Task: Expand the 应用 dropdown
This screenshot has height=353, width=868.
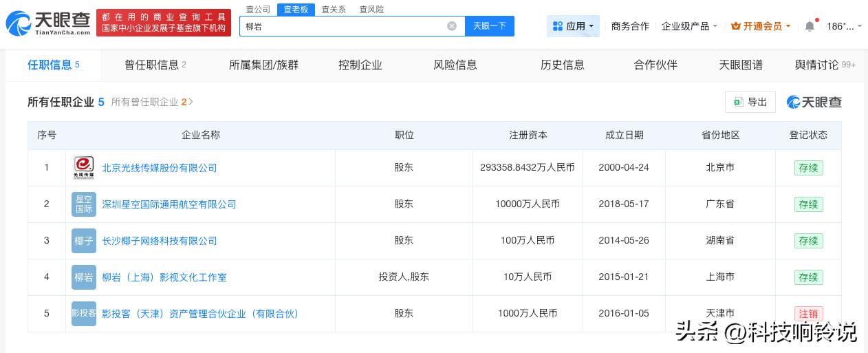Action: point(574,26)
